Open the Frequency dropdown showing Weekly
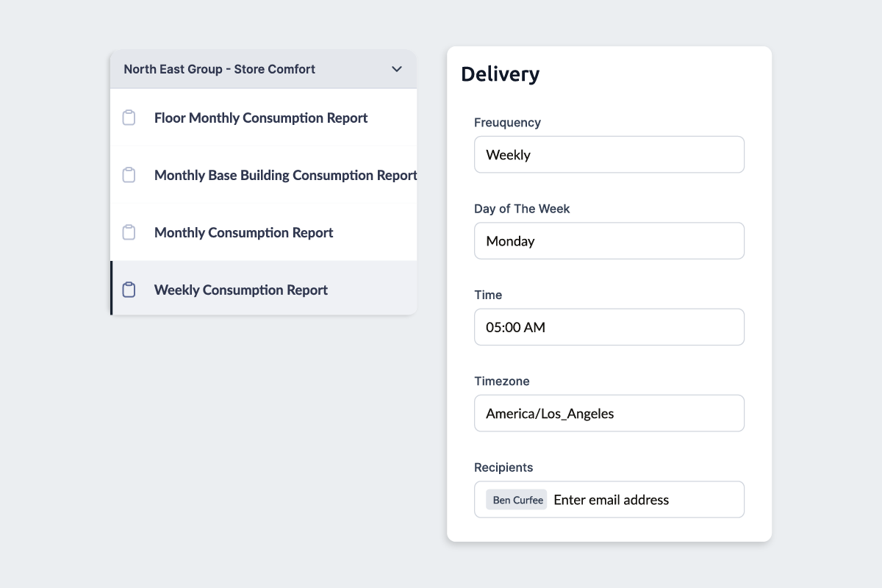 (x=609, y=154)
